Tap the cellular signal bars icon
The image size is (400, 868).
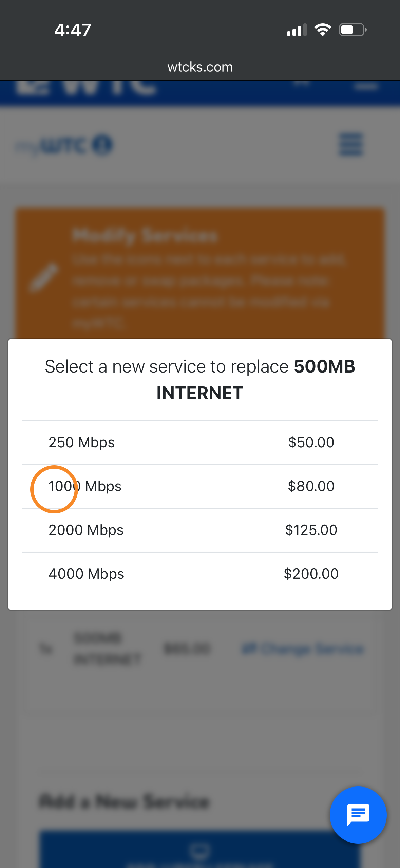(297, 30)
